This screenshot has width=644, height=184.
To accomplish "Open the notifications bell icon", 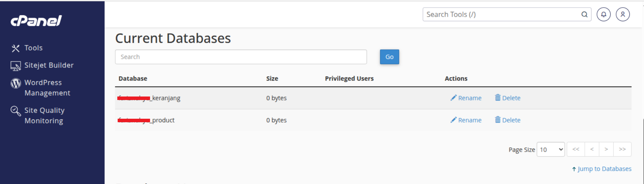I will 604,14.
